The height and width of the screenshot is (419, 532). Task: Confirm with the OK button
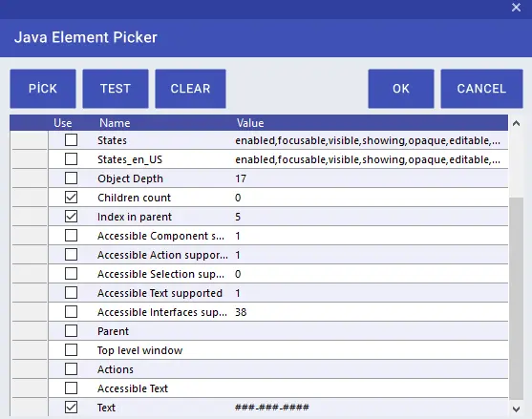[401, 89]
